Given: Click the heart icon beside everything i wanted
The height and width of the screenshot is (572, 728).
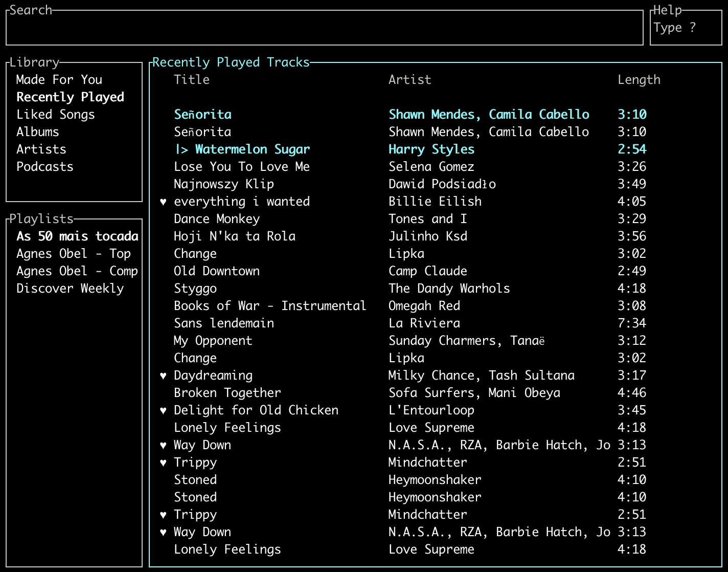Looking at the screenshot, I should [x=163, y=202].
